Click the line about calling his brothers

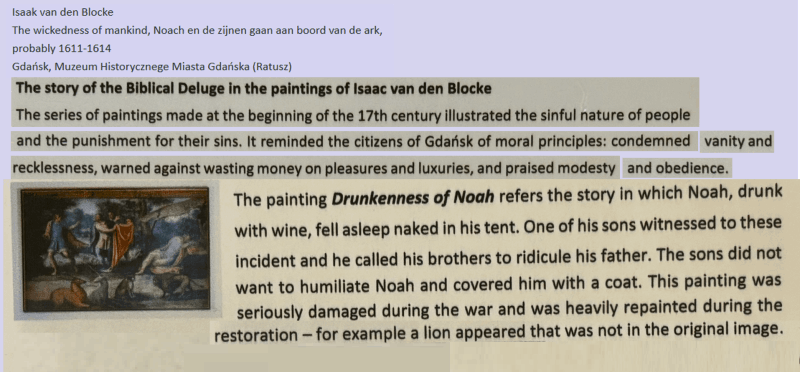(x=508, y=257)
